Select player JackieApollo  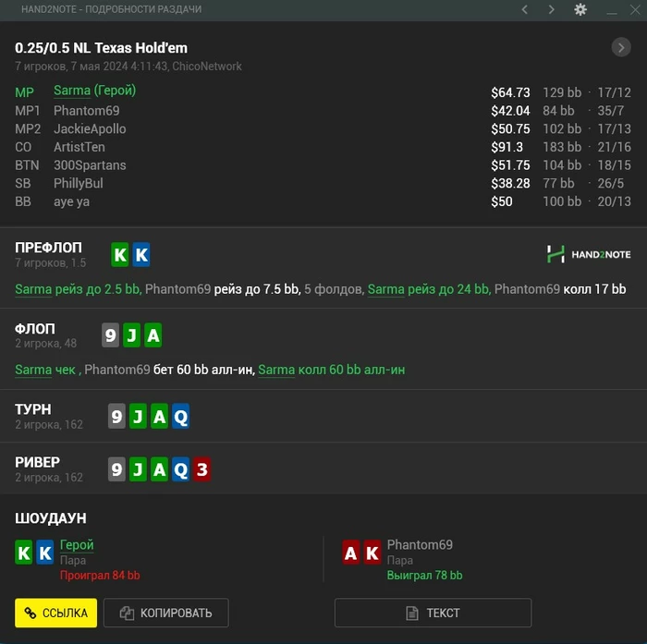click(x=90, y=128)
